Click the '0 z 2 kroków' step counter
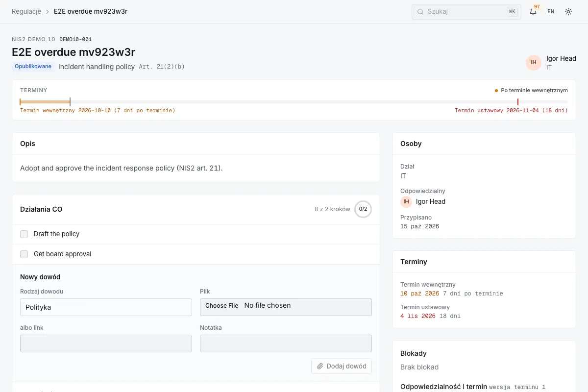The image size is (588, 392). 332,209
